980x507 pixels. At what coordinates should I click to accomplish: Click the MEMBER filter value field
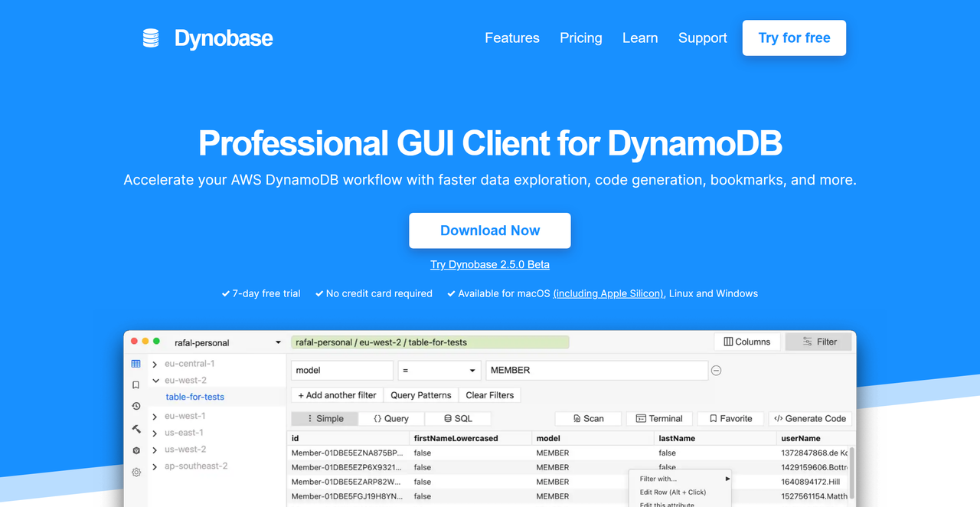click(596, 371)
